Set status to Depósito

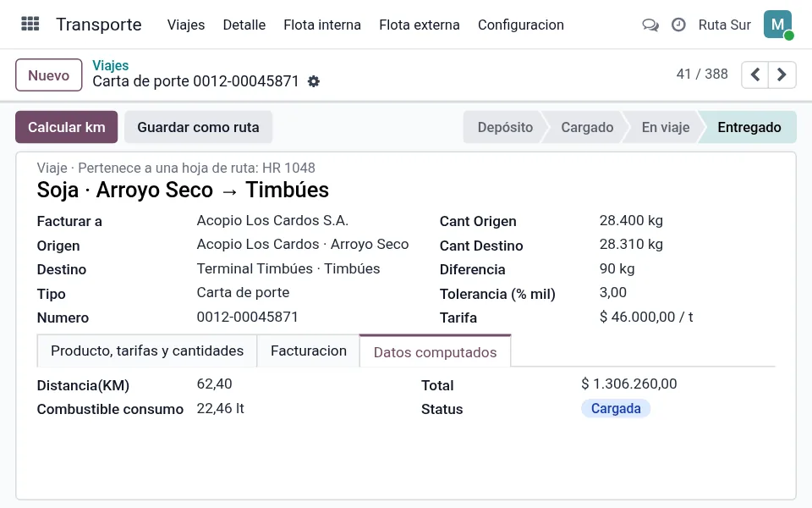(x=504, y=127)
